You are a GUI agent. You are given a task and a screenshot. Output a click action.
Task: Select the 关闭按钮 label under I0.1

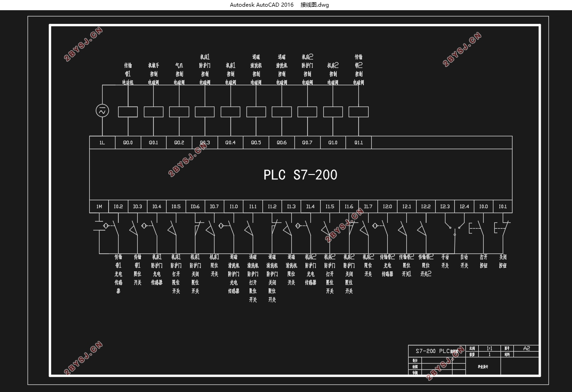[x=503, y=261]
